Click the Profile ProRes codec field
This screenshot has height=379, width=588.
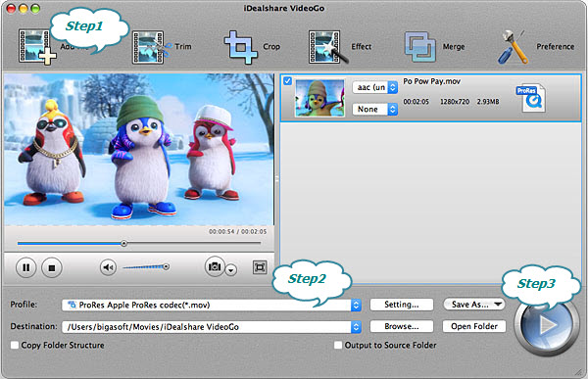(211, 305)
